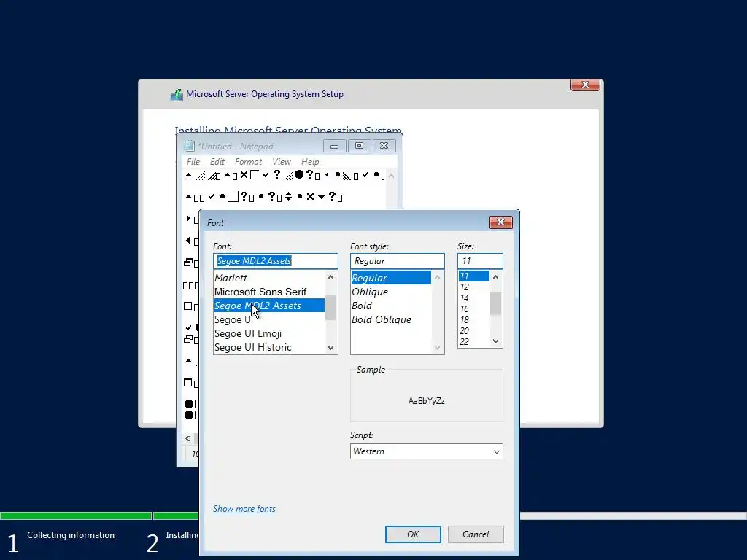Click font list scroll up arrow
The image size is (747, 560).
331,277
